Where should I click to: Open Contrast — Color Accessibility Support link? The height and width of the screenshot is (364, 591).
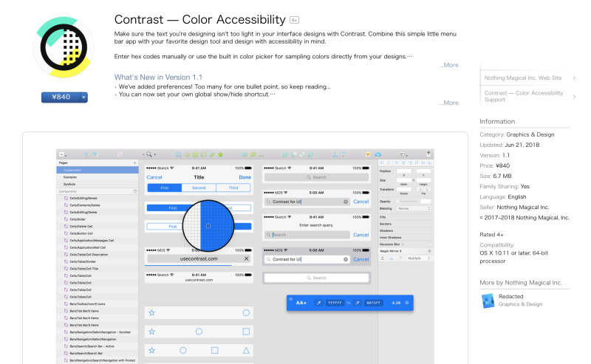click(524, 96)
